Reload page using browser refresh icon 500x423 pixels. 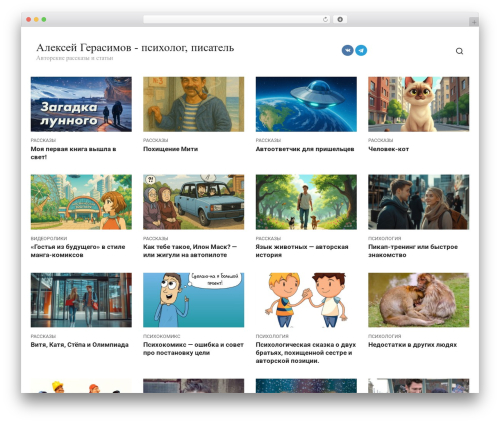[325, 20]
